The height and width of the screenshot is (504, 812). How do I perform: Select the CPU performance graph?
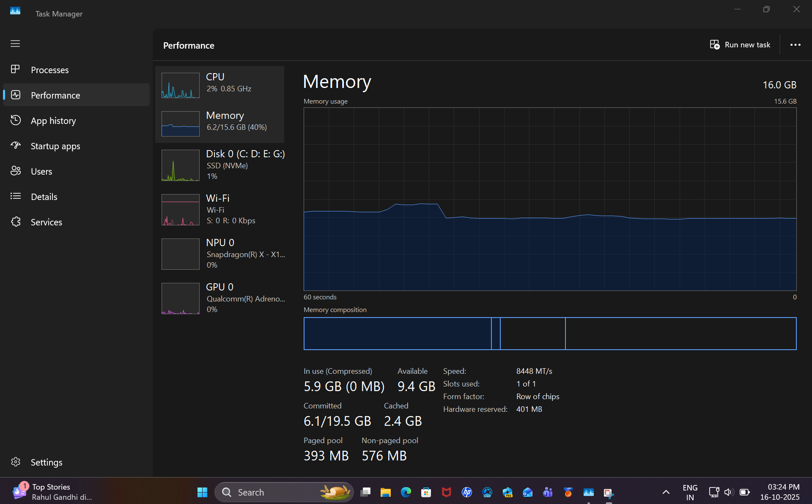(220, 85)
